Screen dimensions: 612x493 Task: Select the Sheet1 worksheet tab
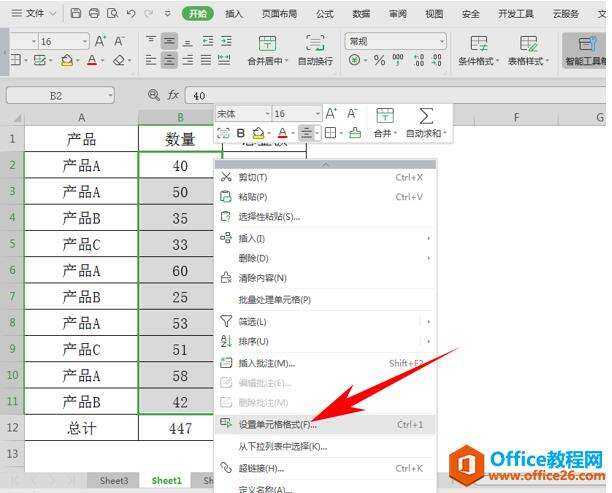[167, 481]
